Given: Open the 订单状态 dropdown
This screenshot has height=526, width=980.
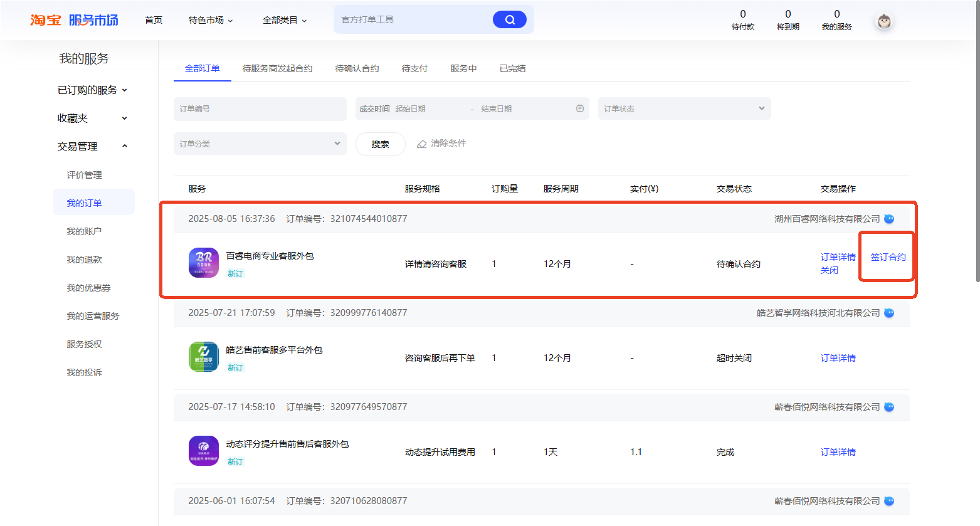Looking at the screenshot, I should point(683,108).
